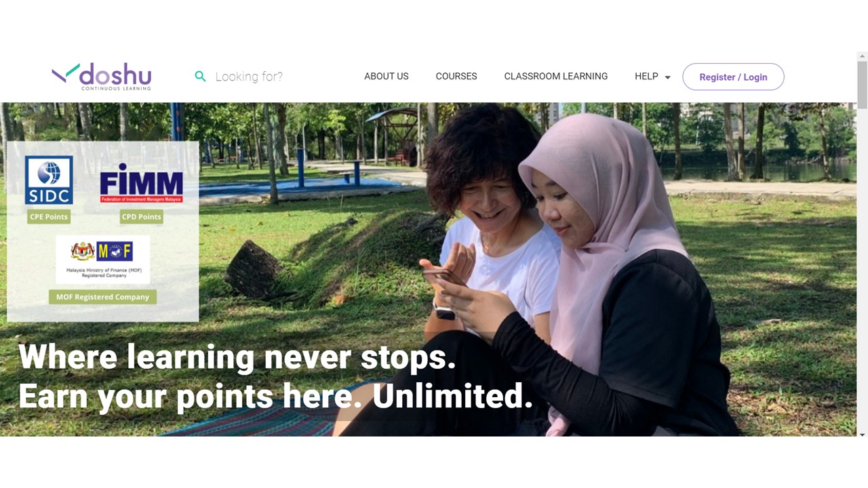Select CLASSROOM LEARNING in the navigation
The image size is (868, 488).
[x=556, y=77]
